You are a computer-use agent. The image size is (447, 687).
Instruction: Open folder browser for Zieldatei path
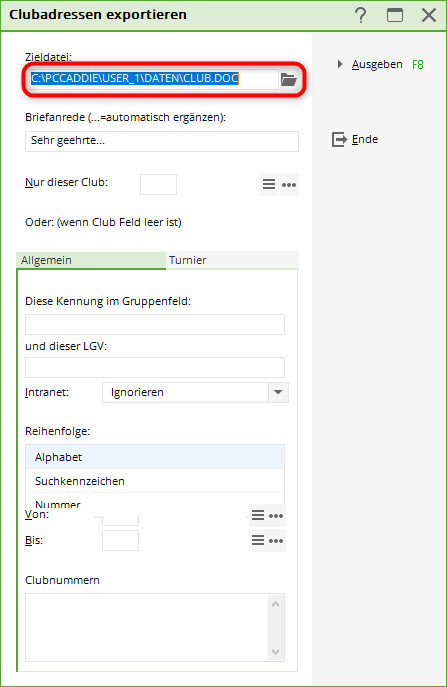(x=288, y=80)
